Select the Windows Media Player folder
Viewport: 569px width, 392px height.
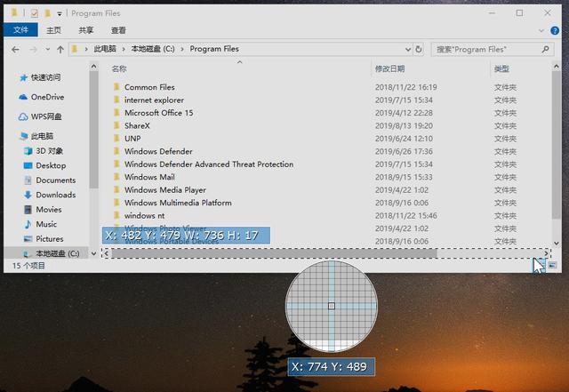(165, 190)
